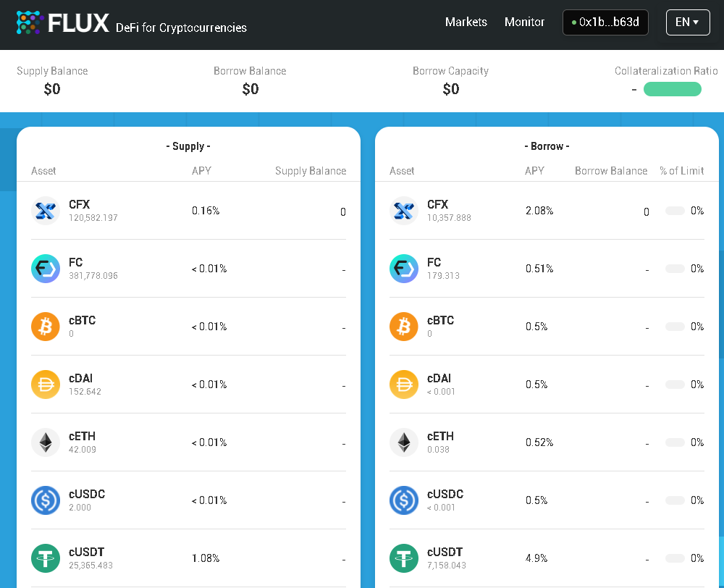Click the cUSDC icon in Supply list
Viewport: 724px width, 588px height.
(46, 500)
